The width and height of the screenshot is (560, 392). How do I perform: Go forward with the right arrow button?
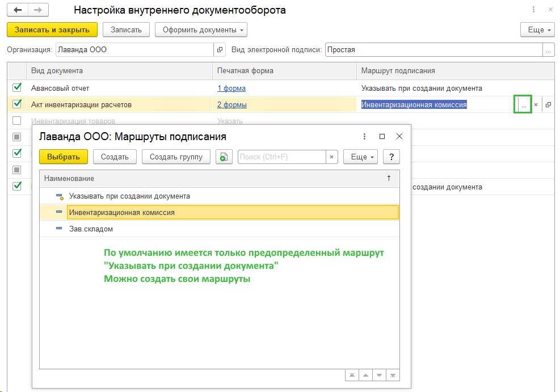tap(38, 10)
